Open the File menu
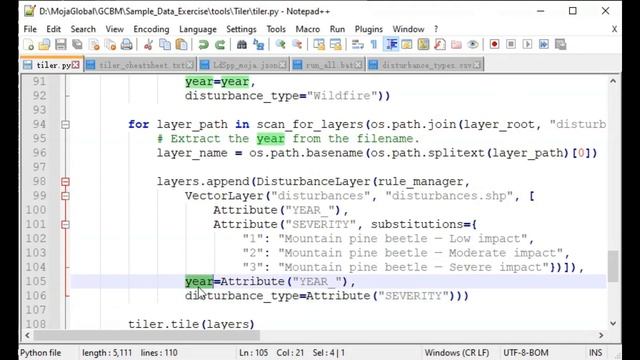 coord(30,29)
